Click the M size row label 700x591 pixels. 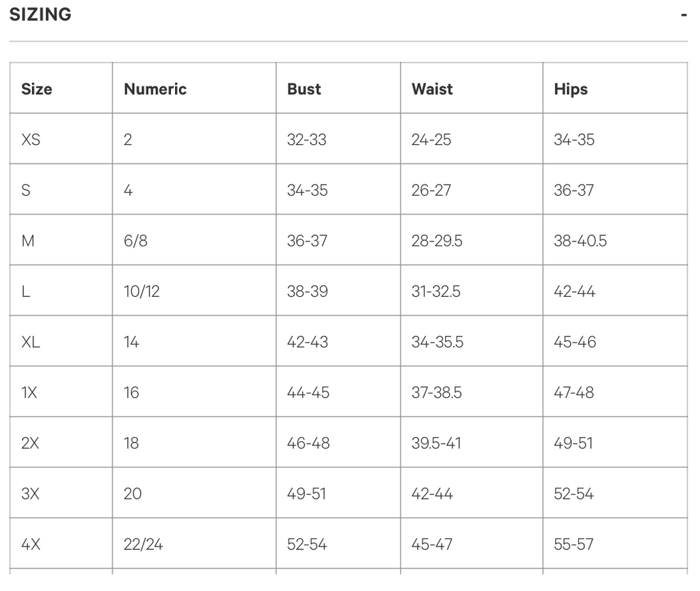tap(28, 241)
